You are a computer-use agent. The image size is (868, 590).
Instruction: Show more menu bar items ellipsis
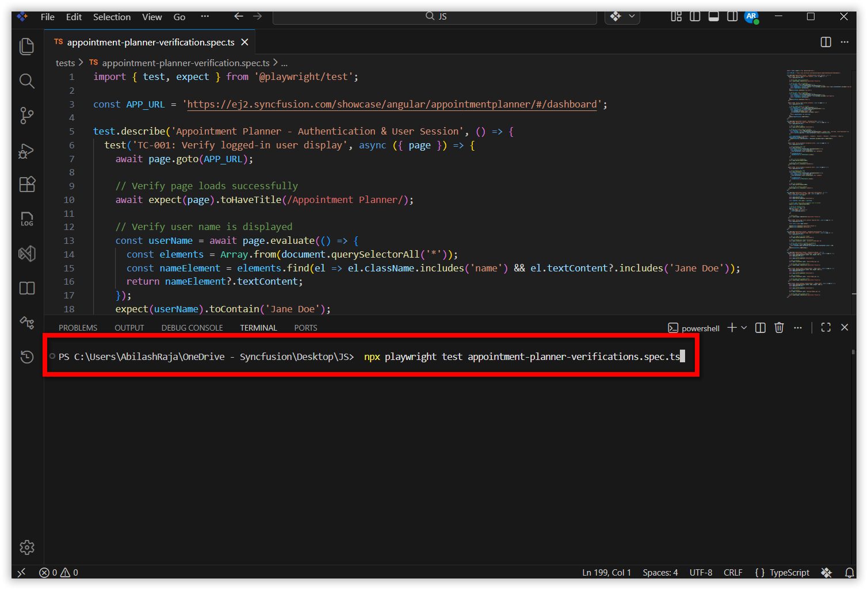[205, 17]
